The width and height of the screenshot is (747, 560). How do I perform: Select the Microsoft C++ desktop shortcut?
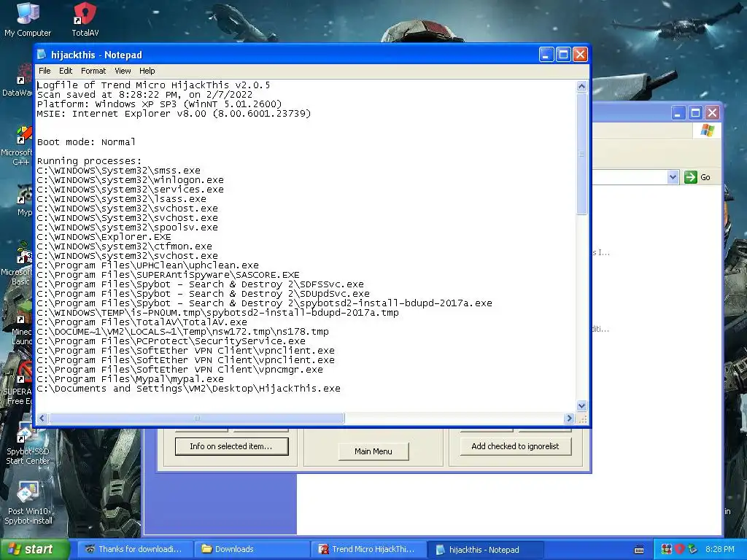coord(18,145)
